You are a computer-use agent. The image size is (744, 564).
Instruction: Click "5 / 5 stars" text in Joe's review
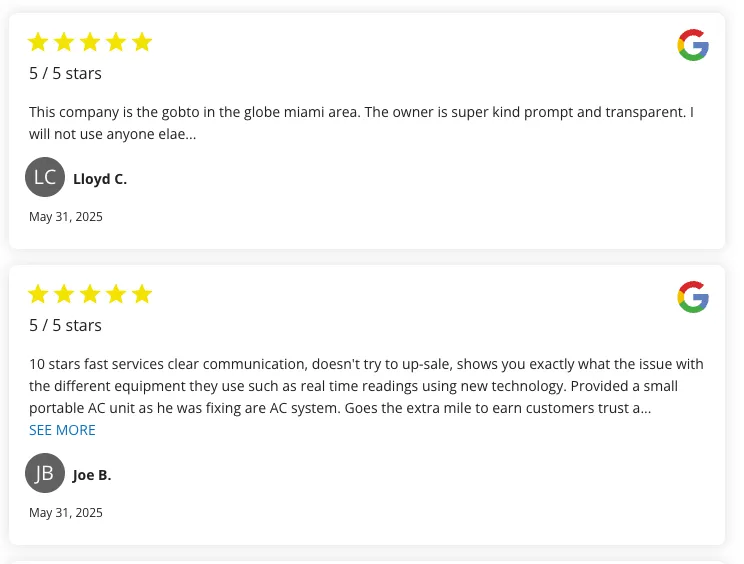click(65, 325)
